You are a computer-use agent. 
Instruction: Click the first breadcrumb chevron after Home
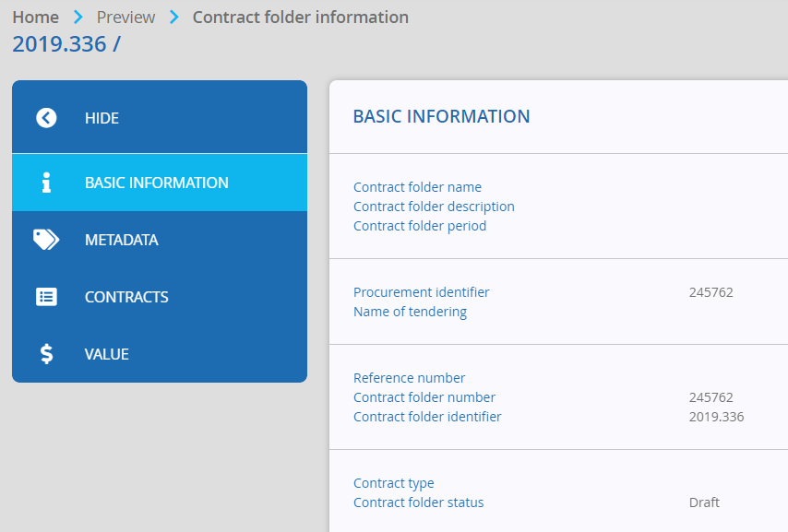[x=78, y=18]
